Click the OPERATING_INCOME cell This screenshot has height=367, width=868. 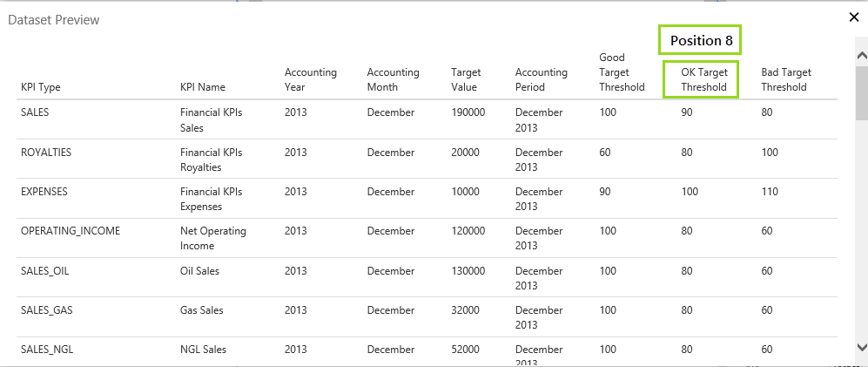pyautogui.click(x=71, y=231)
